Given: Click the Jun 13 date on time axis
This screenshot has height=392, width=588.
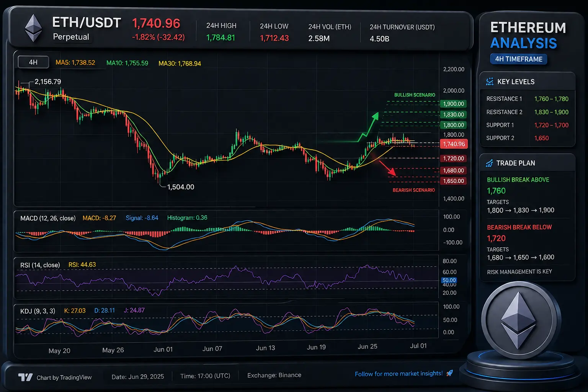Looking at the screenshot, I should [x=265, y=348].
